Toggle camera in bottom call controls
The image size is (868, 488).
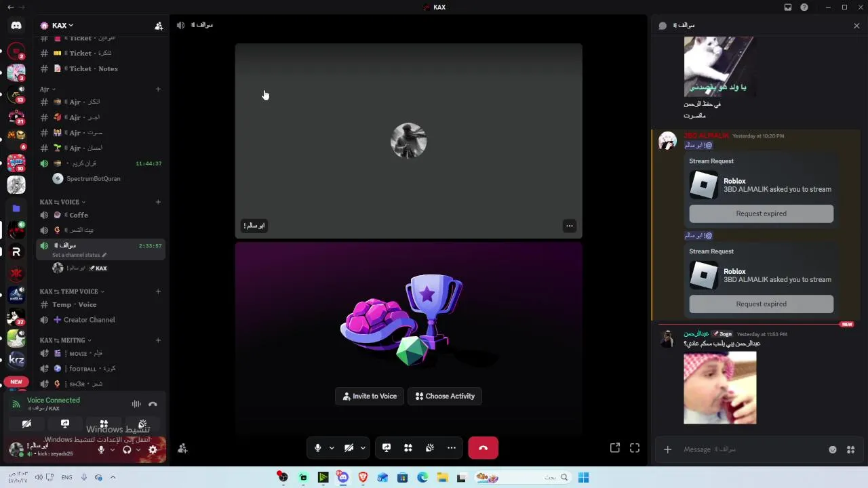tap(349, 448)
